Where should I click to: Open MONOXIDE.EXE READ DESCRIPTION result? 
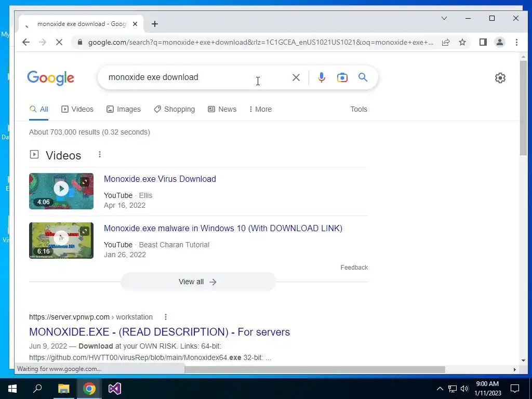coord(159,332)
